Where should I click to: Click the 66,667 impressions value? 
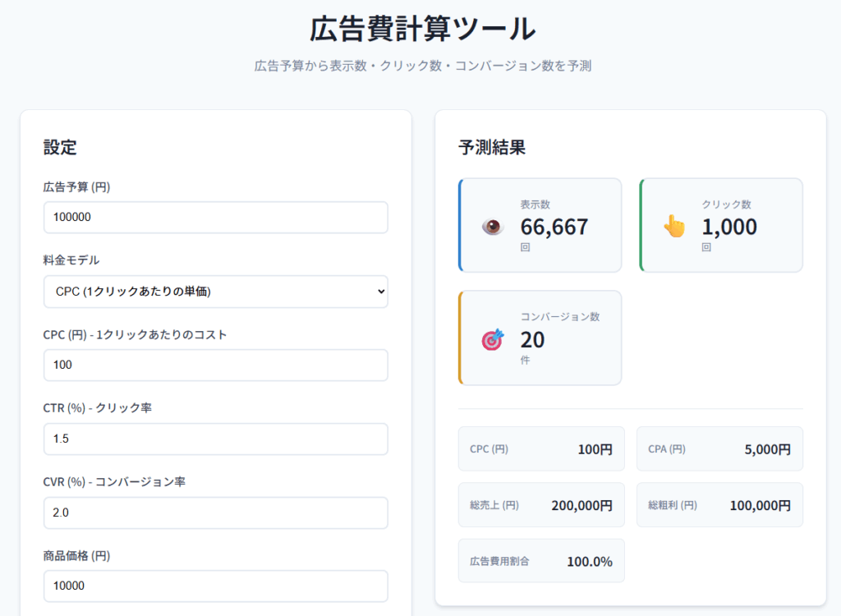[x=554, y=227]
